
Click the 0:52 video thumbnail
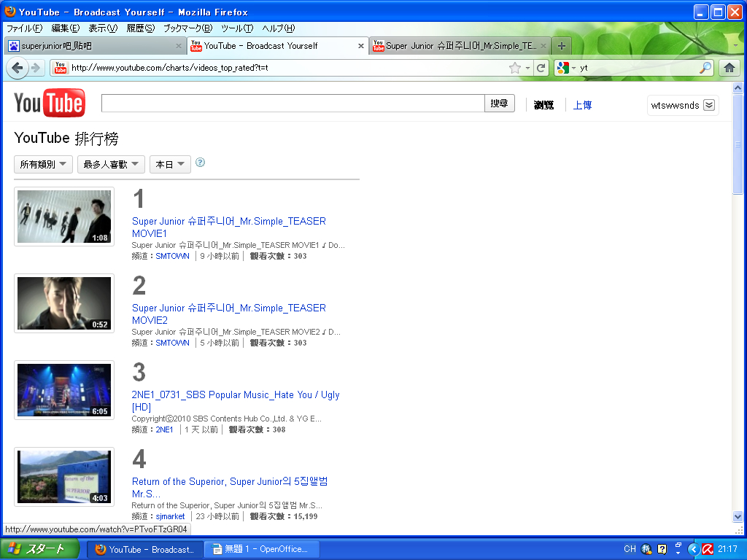click(64, 303)
